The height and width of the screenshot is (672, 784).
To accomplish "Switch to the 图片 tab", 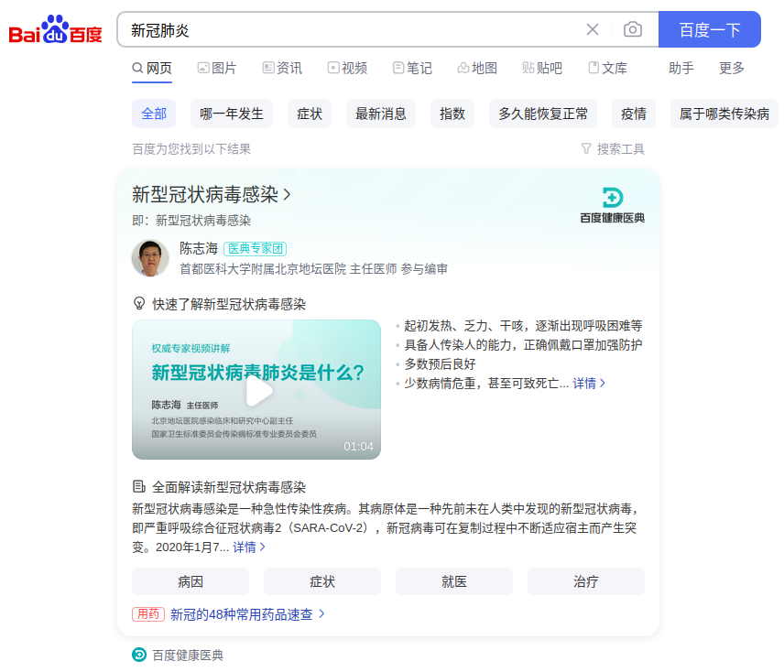I will (217, 68).
